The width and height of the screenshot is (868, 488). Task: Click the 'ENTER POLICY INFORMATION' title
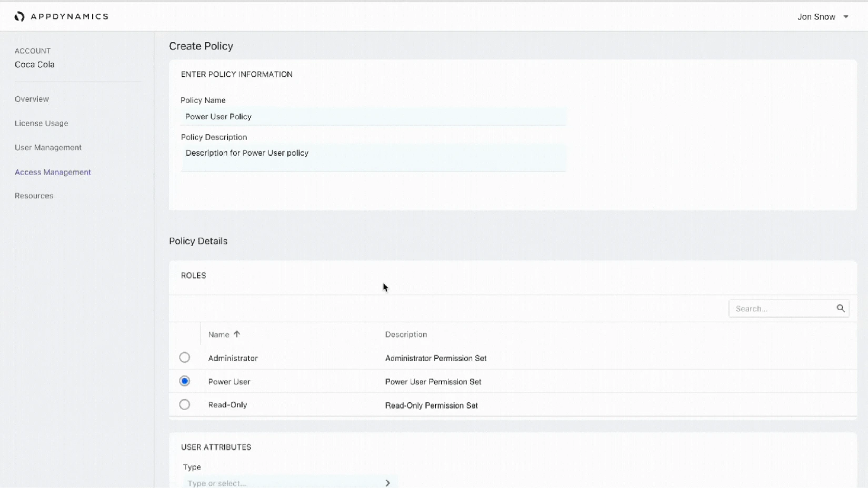(237, 74)
